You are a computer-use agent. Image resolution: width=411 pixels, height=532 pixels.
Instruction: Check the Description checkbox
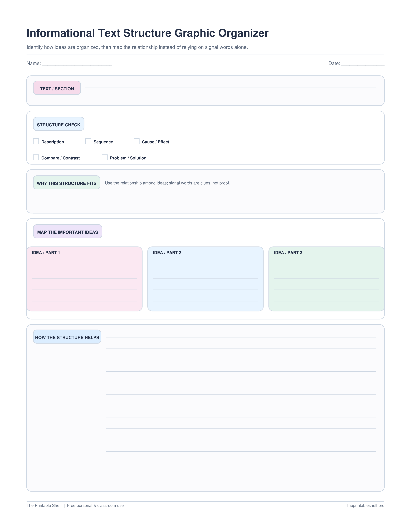coord(36,141)
